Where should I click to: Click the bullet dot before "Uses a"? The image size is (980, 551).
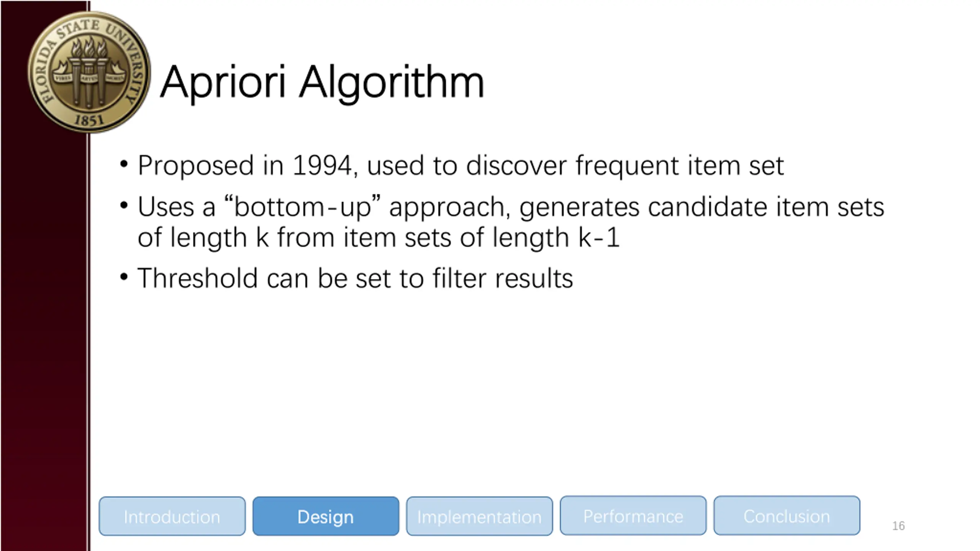click(x=124, y=205)
